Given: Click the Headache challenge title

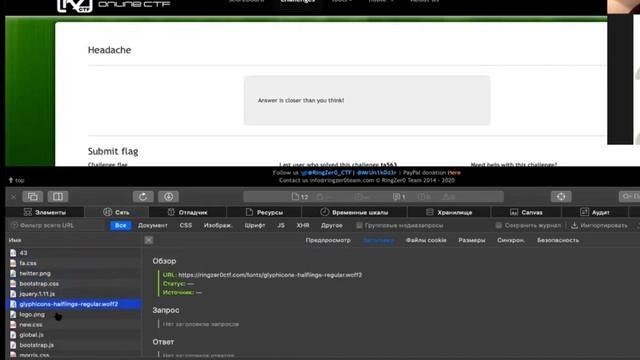Looking at the screenshot, I should click(109, 50).
